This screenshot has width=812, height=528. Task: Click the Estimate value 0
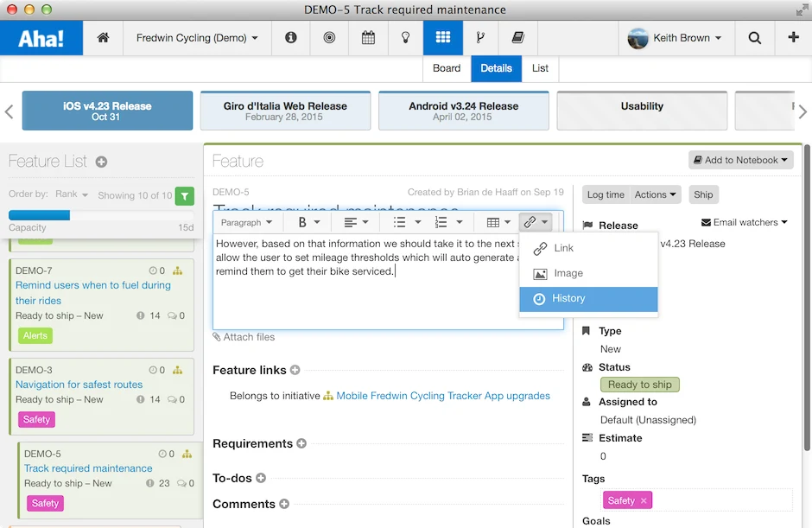point(603,456)
